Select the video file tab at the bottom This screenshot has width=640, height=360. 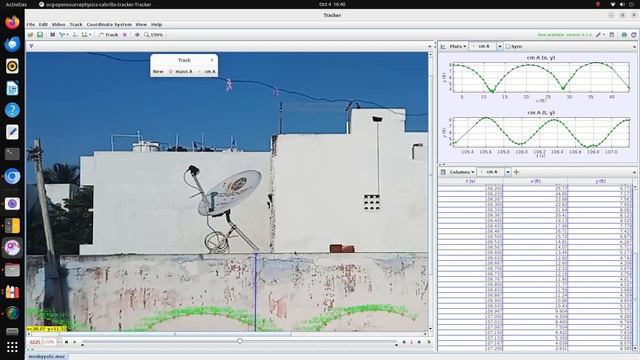[x=47, y=356]
